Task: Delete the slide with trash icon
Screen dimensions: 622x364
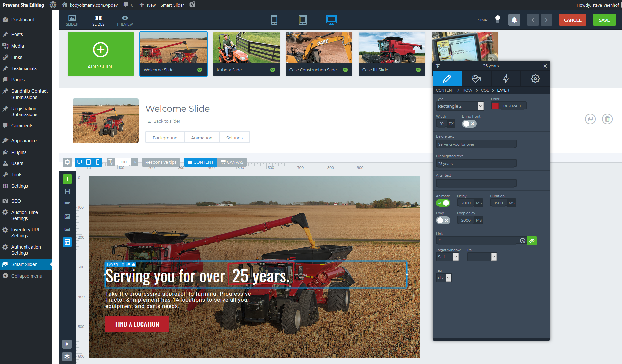Action: point(607,119)
